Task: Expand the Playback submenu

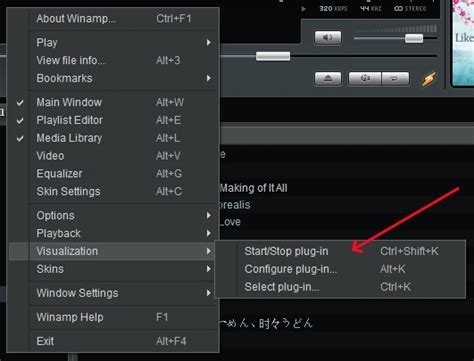Action: pos(114,233)
